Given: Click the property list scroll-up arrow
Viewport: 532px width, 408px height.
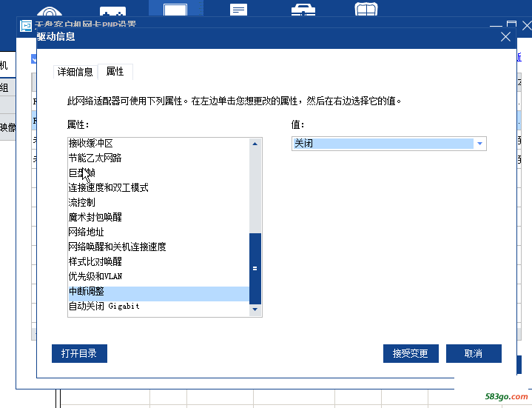Looking at the screenshot, I should click(255, 144).
